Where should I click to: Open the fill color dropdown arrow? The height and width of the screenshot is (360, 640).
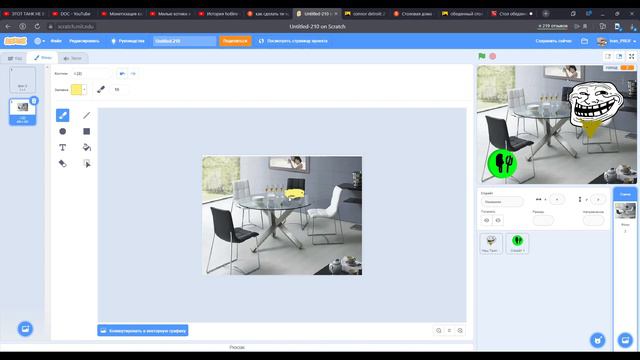(84, 89)
